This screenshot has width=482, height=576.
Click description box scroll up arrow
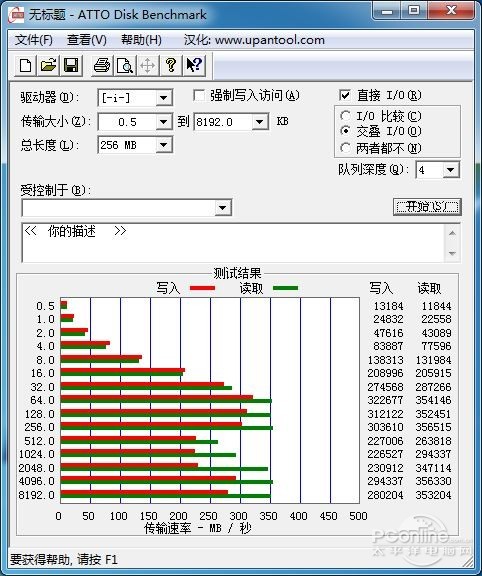tap(452, 233)
